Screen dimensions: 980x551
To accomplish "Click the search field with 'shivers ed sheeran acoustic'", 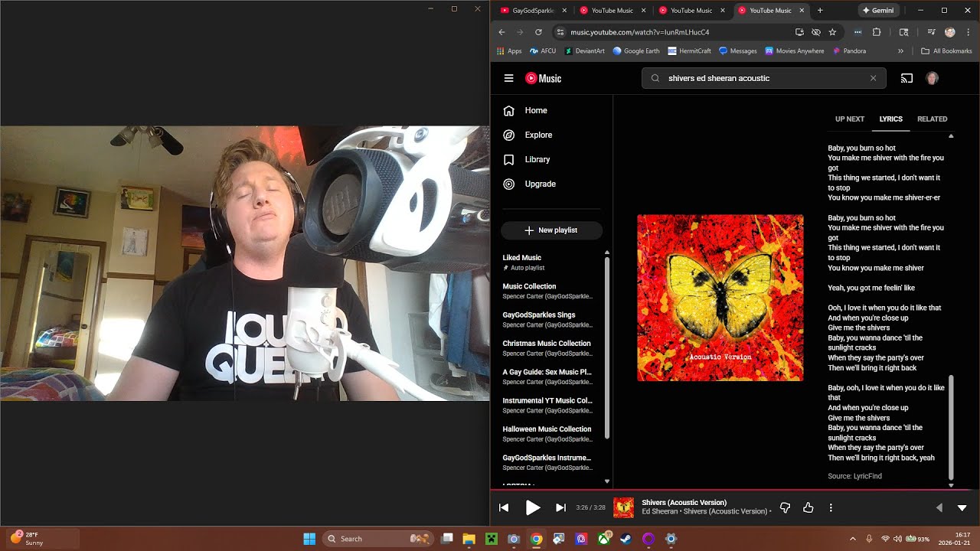I will [x=763, y=78].
